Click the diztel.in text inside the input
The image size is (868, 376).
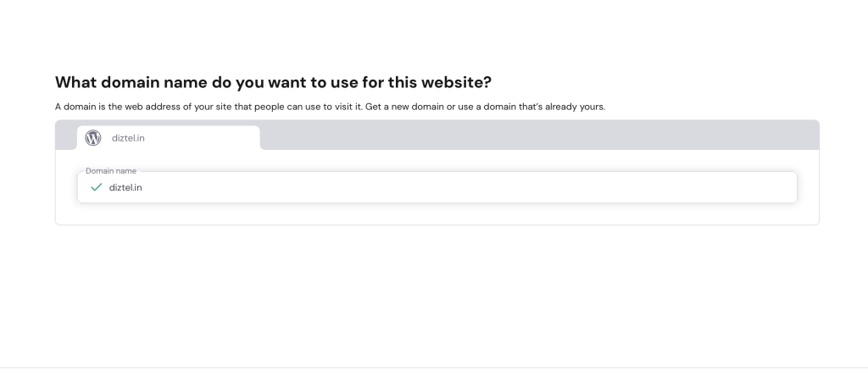pyautogui.click(x=125, y=187)
